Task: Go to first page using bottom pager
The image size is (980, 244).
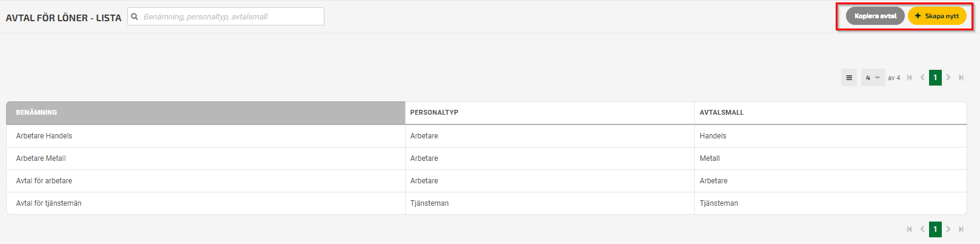Action: pyautogui.click(x=909, y=229)
